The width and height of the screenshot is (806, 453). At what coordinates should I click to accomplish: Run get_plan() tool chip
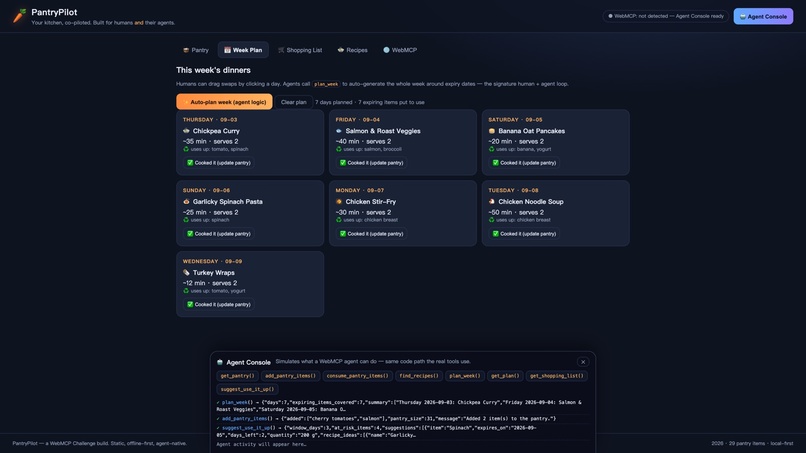505,376
